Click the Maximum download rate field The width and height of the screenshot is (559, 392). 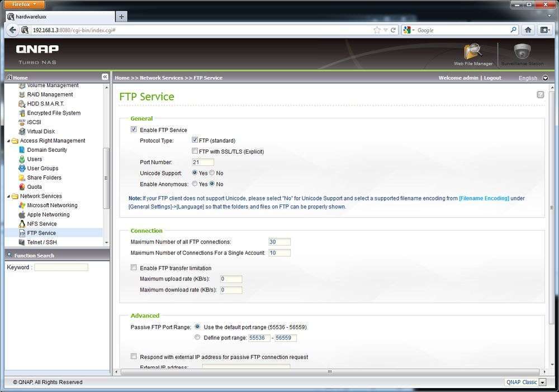[x=231, y=290]
